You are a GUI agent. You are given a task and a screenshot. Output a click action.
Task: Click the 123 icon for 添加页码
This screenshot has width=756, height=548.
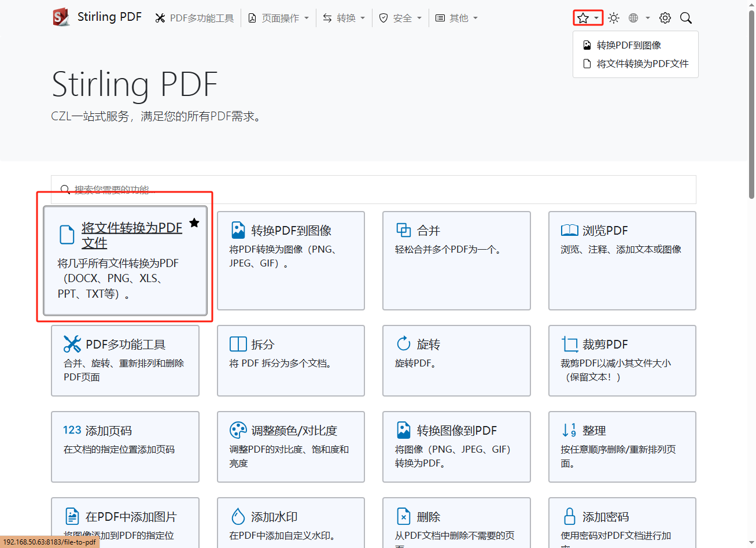(x=72, y=430)
